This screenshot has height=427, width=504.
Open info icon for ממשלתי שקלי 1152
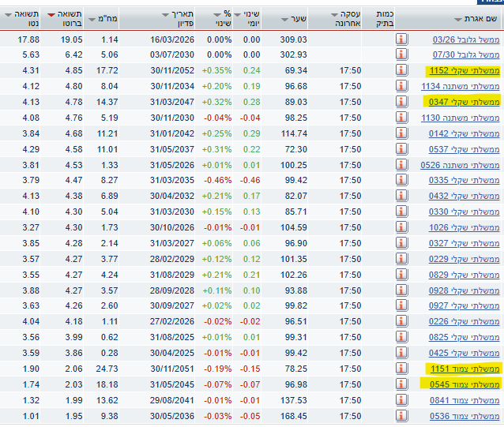(x=401, y=70)
